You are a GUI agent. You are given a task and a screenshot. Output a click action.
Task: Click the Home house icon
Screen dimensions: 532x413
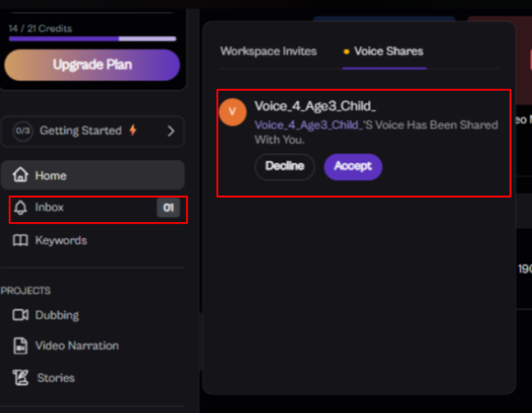coord(21,176)
